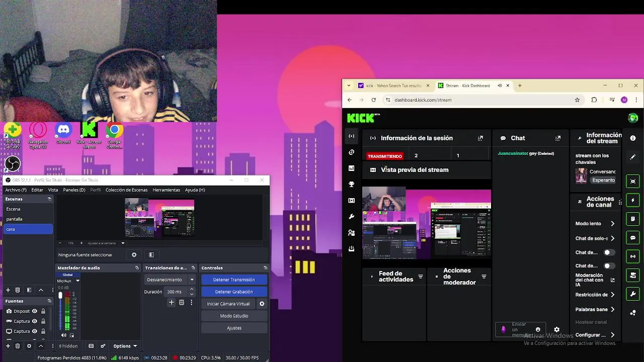
Task: Open Colección de Escenas menu in OBS
Action: point(126,190)
